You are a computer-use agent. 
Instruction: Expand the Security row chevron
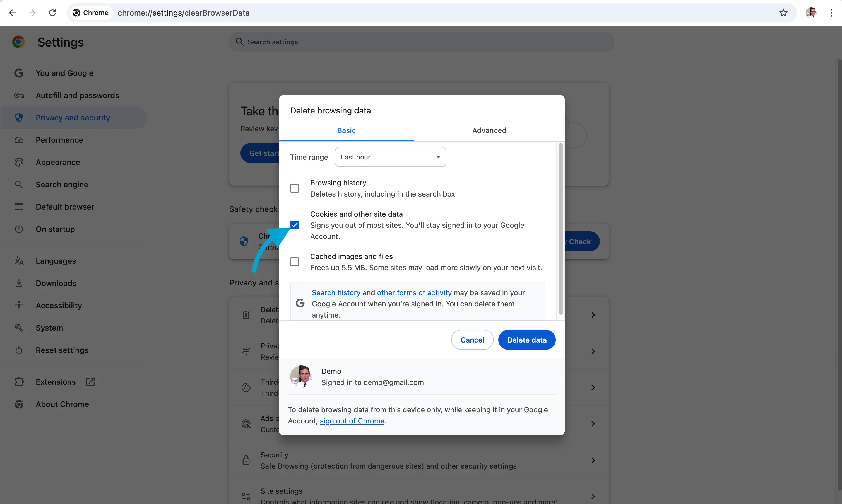click(x=593, y=460)
